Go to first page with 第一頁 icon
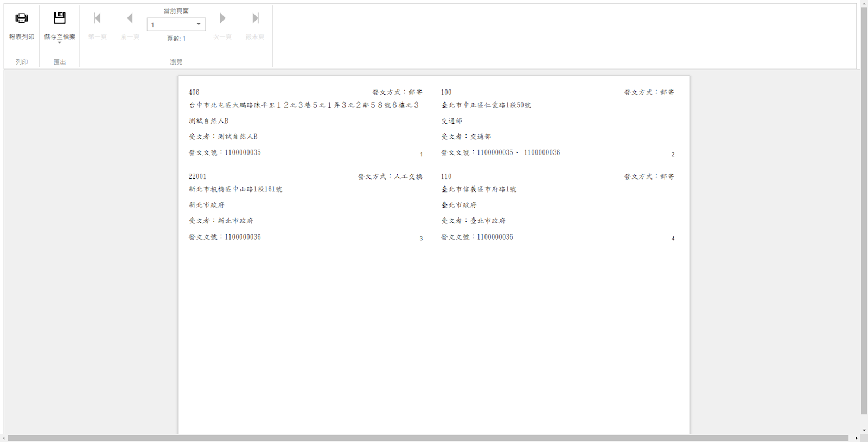Screen dimensions: 868x442 [98, 18]
